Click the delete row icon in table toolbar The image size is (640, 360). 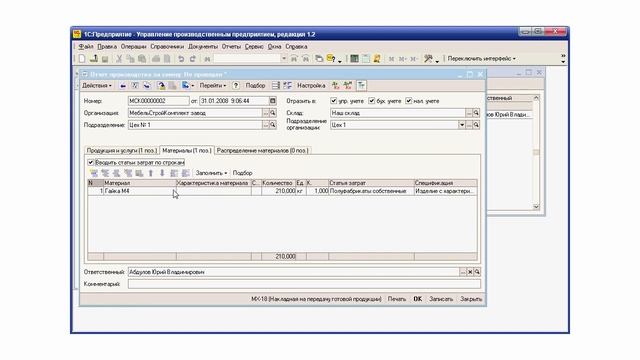[x=128, y=173]
